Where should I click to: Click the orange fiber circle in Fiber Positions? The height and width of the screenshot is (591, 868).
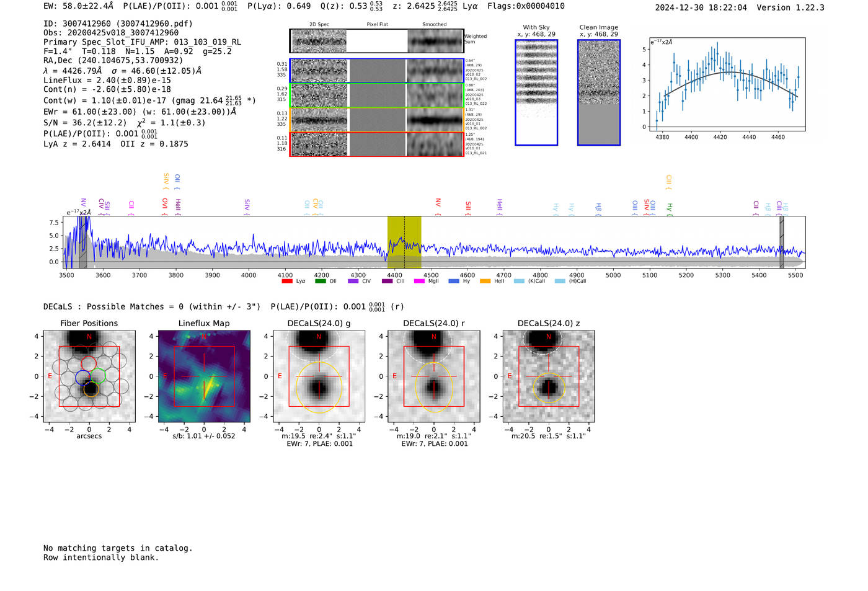pos(91,389)
